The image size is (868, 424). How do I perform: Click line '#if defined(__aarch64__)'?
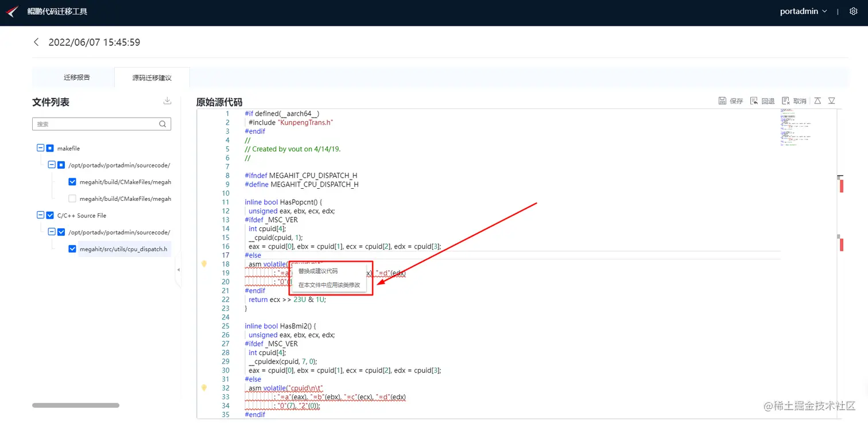click(282, 114)
